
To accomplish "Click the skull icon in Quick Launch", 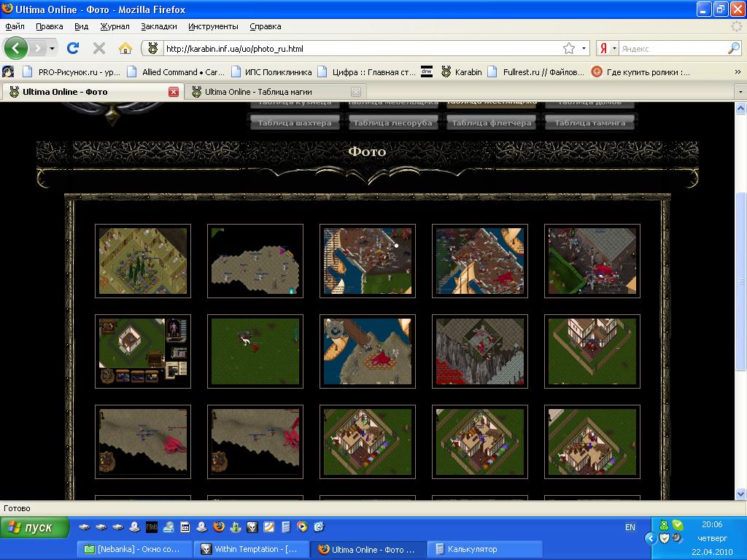I will [252, 526].
